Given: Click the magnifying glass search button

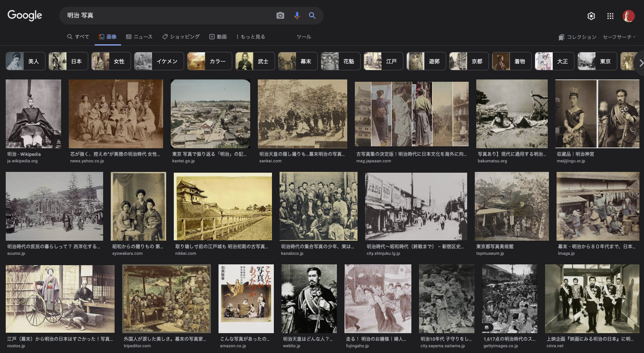Looking at the screenshot, I should click(x=312, y=16).
